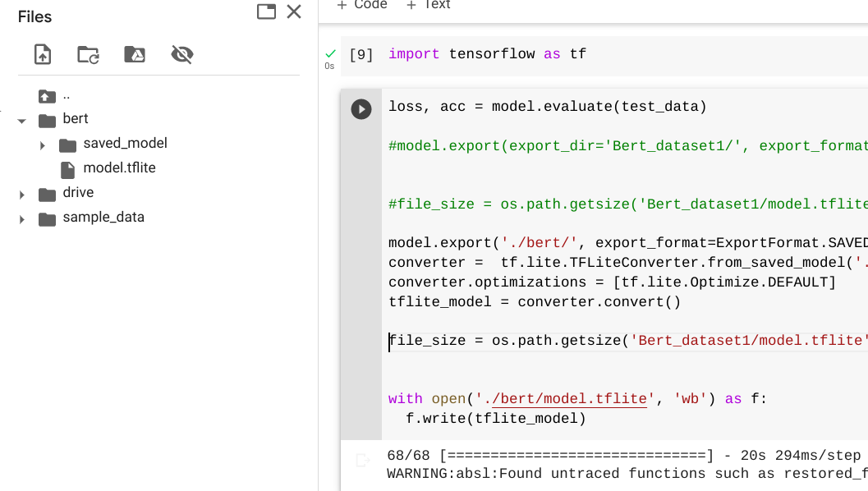Click the output indicator icon below the cell

(362, 461)
